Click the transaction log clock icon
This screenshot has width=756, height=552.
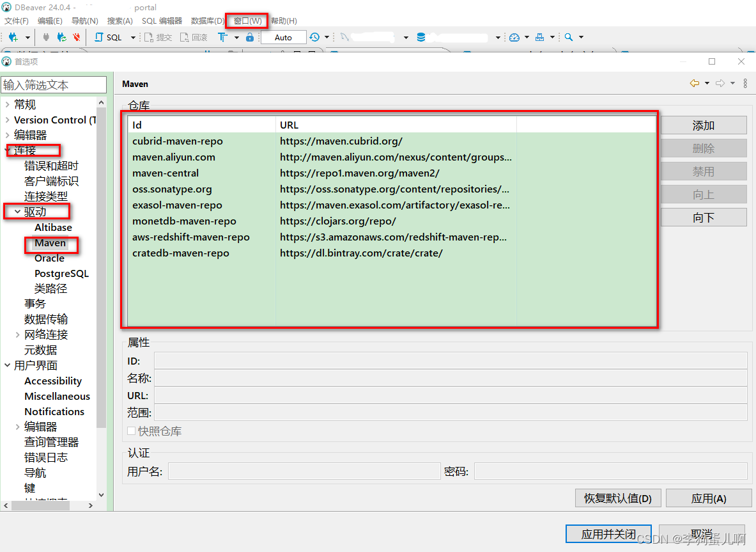pos(314,37)
